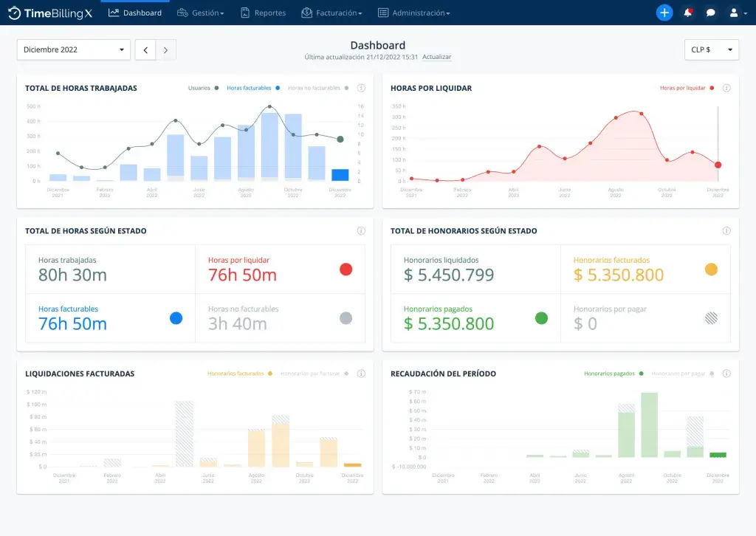Click the blue Horas facturables dot
The image size is (756, 536).
[176, 318]
